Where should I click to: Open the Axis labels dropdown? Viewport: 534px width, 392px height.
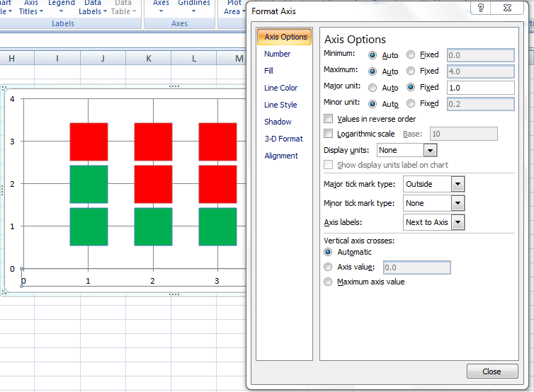click(x=458, y=222)
